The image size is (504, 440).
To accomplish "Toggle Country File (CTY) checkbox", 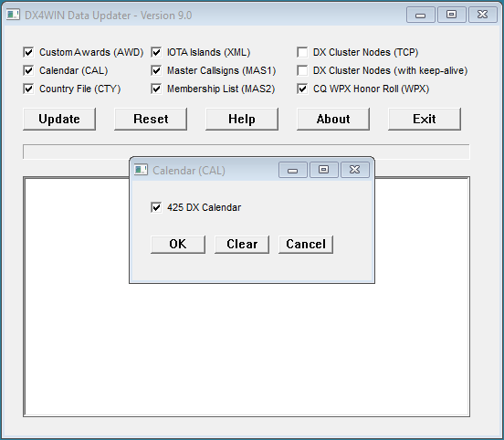I will pos(28,89).
